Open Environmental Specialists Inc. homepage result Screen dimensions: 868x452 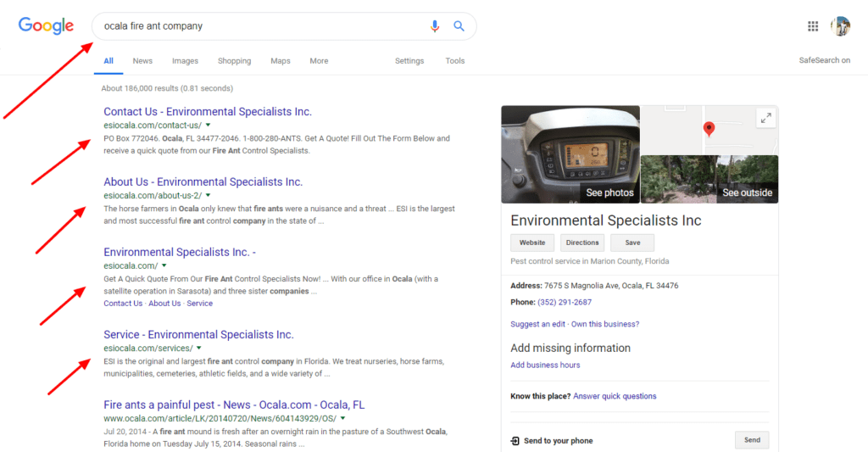[180, 252]
